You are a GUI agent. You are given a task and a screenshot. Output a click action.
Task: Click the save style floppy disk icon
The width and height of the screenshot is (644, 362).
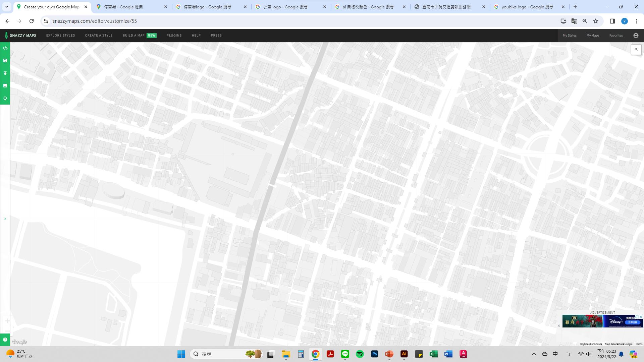coord(5,61)
